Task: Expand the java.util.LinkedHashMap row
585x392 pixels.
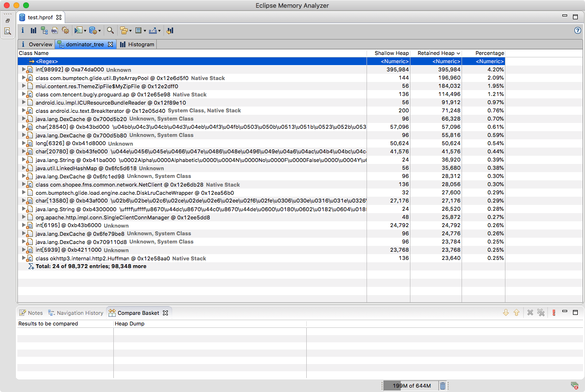Action: [23, 168]
